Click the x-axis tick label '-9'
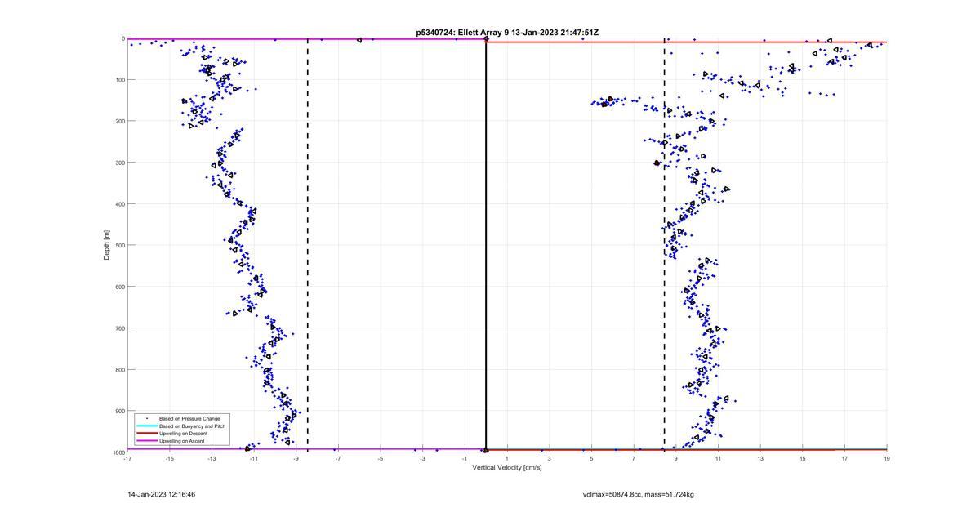The height and width of the screenshot is (508, 980). (x=296, y=458)
